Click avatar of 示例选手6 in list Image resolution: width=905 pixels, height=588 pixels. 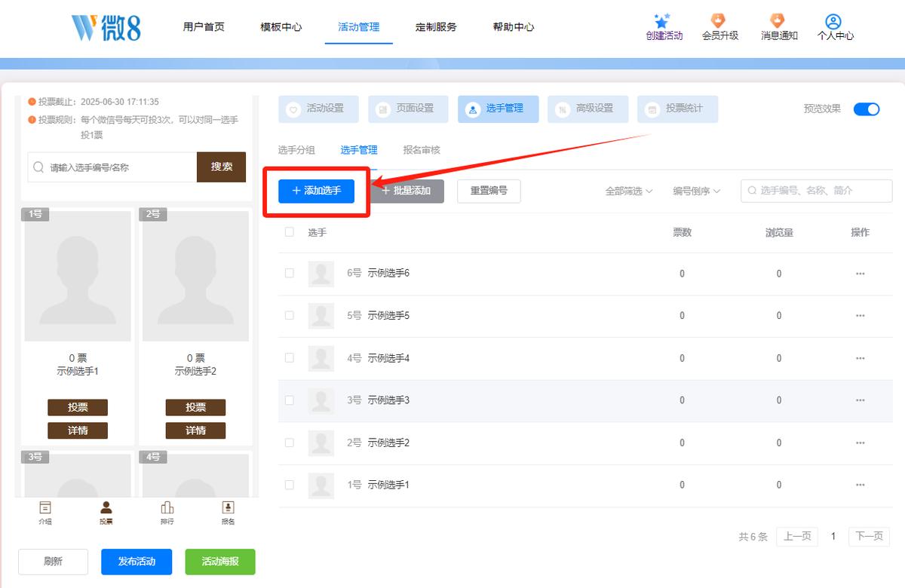[321, 274]
